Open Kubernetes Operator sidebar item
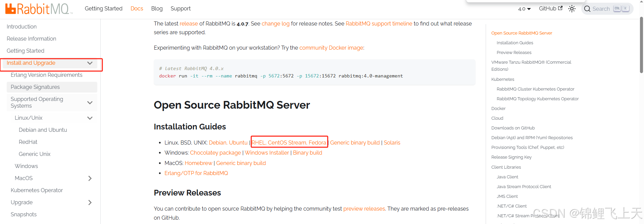 click(x=37, y=190)
